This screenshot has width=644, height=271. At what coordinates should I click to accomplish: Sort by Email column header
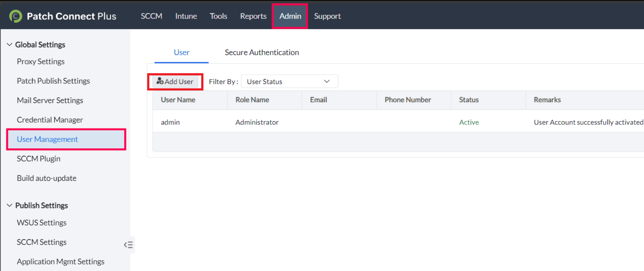pos(319,100)
